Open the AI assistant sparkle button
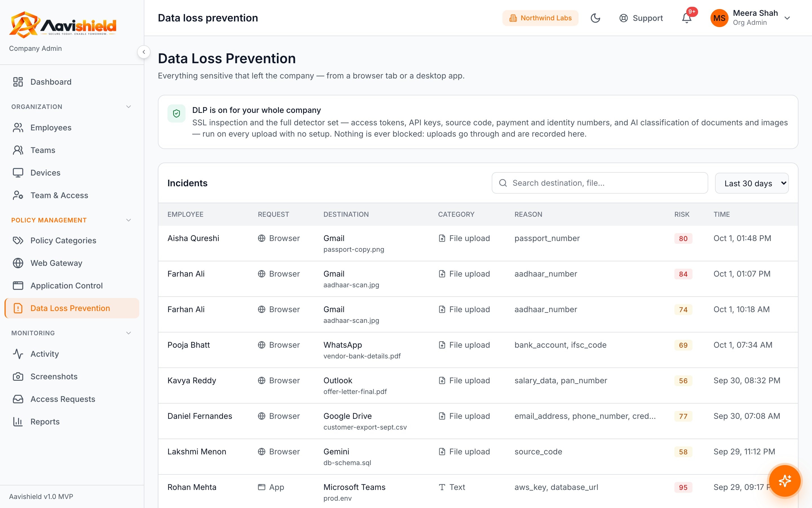Screen dimensions: 812x508 click(x=784, y=481)
